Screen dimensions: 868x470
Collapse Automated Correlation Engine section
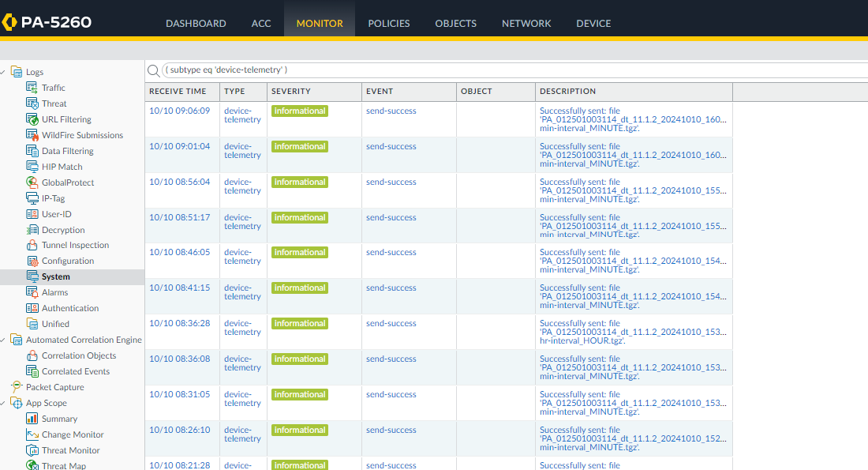tap(5, 340)
